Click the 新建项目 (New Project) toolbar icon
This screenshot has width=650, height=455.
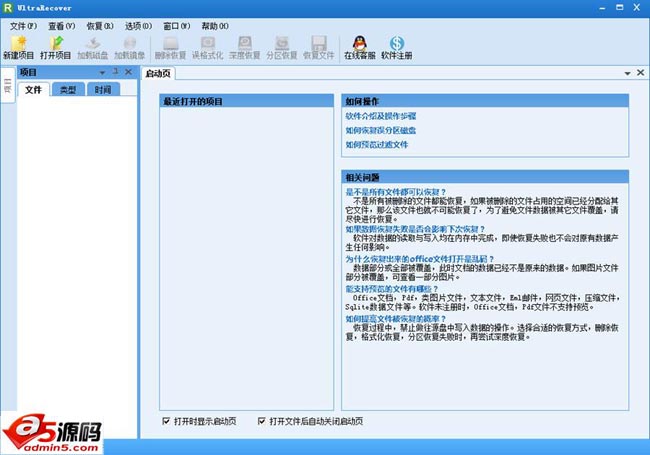pos(19,48)
